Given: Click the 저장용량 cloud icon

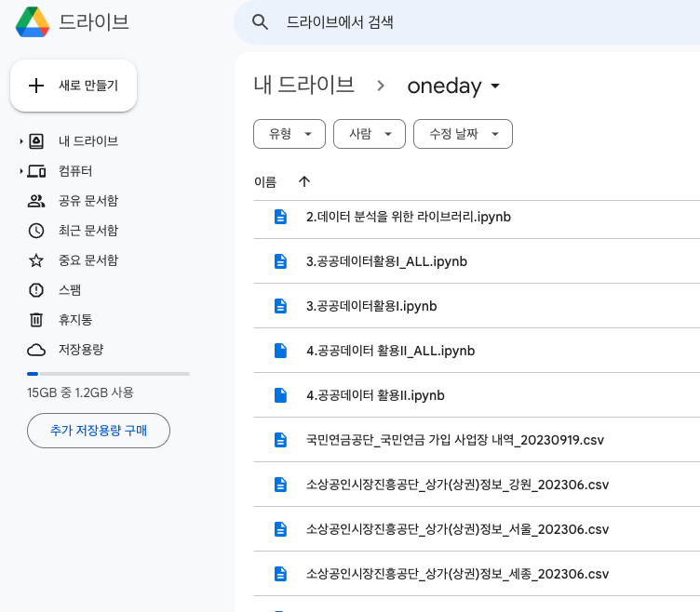Looking at the screenshot, I should point(36,350).
